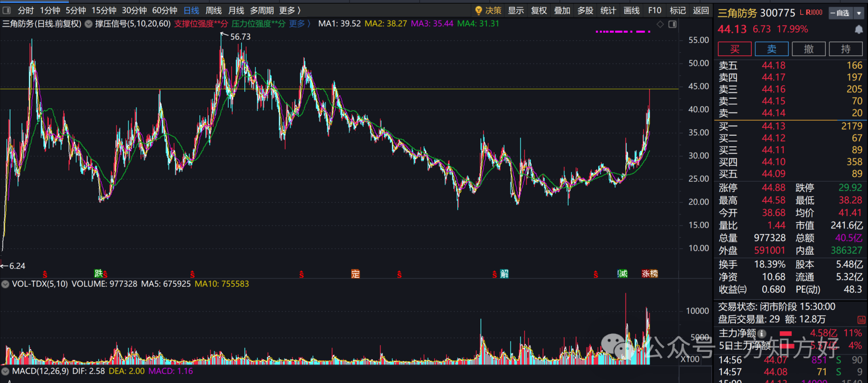
Task: Click the 解 marker under the chart
Action: 505,274
